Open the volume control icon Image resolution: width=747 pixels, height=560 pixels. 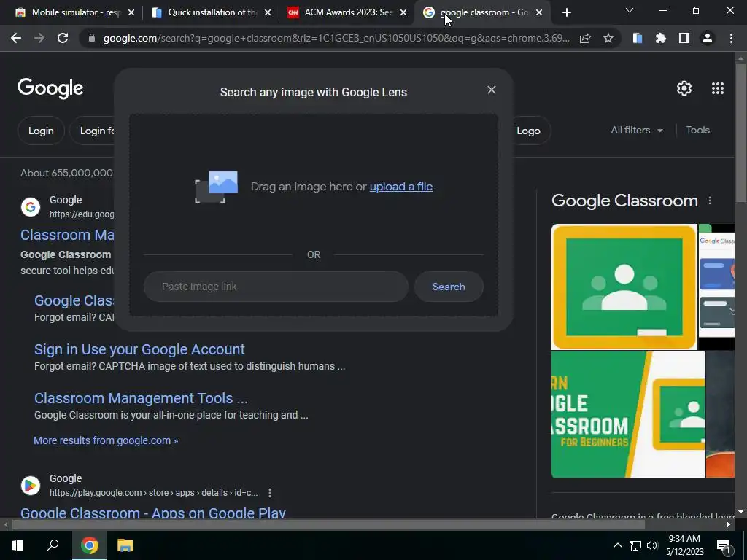click(652, 545)
